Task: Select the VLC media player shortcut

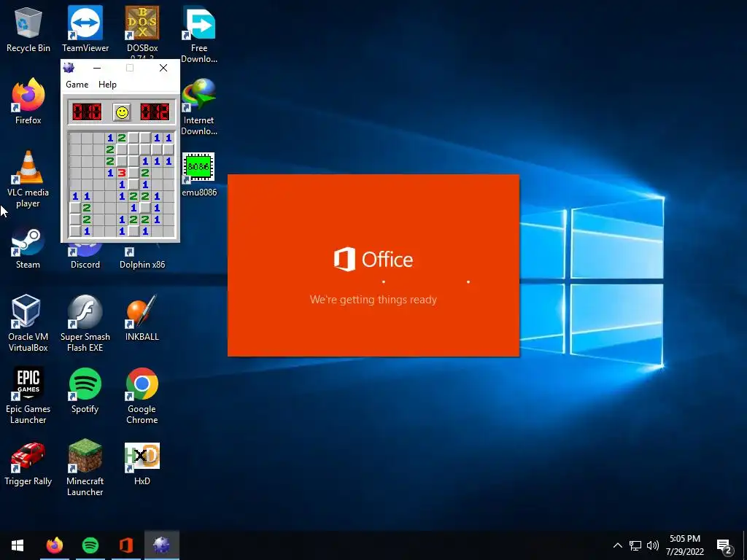Action: (x=28, y=179)
